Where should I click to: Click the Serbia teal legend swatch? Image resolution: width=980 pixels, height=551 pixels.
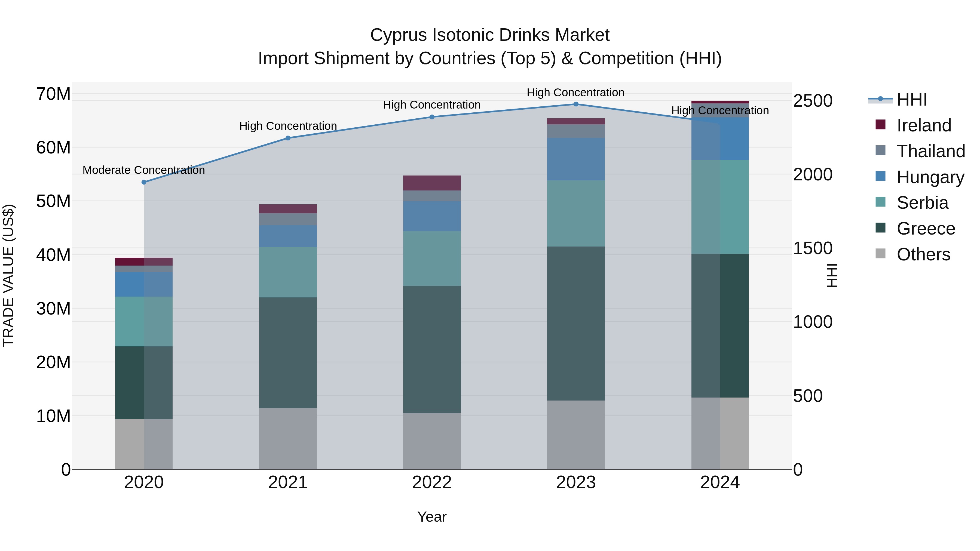[x=880, y=202]
